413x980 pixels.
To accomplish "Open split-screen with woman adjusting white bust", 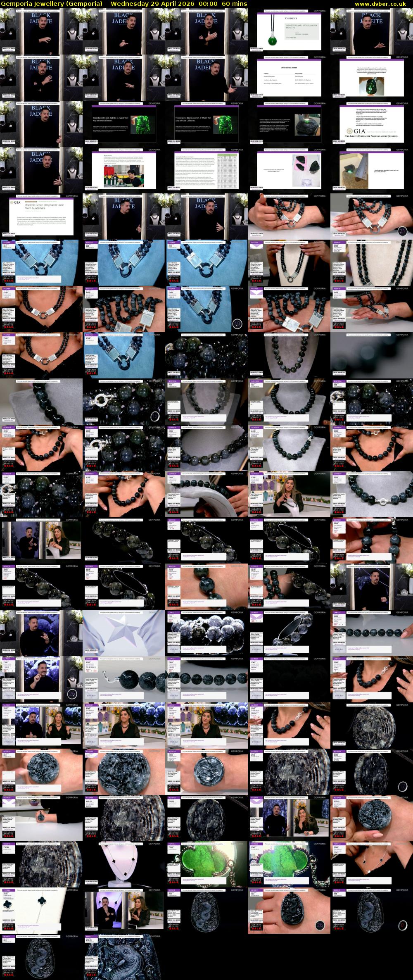I will tap(41, 540).
